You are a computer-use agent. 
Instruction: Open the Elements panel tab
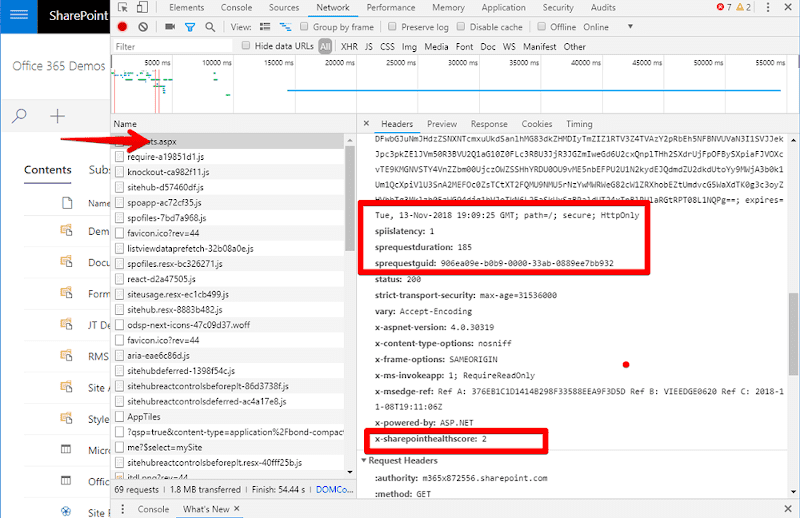187,7
